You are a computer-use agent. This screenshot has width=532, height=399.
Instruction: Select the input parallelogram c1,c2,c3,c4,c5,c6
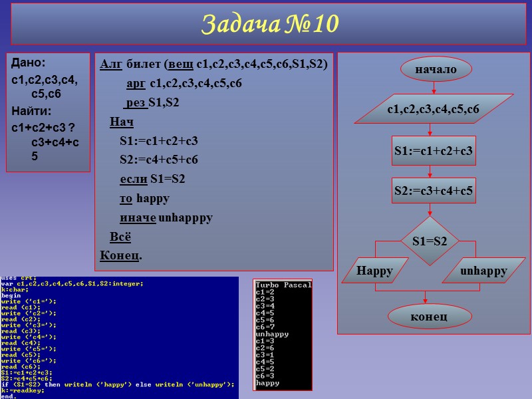(434, 108)
